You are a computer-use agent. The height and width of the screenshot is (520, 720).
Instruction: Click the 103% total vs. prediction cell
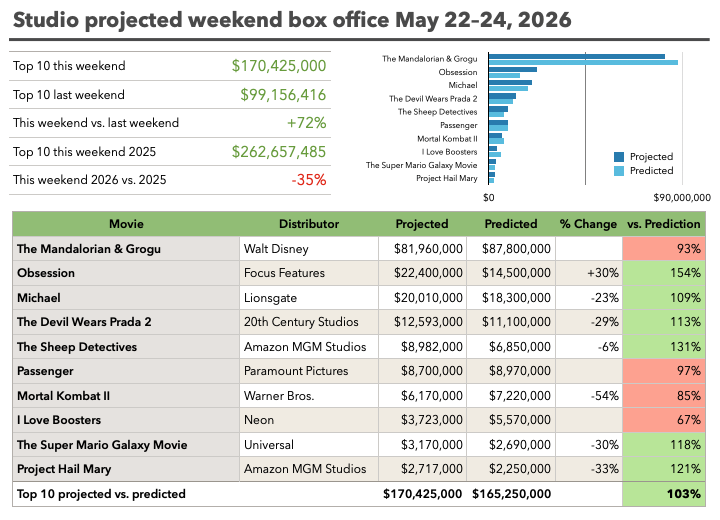point(664,494)
